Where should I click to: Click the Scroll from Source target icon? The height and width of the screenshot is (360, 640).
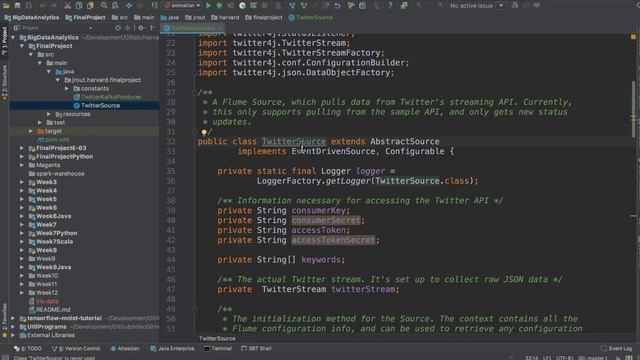pyautogui.click(x=118, y=28)
